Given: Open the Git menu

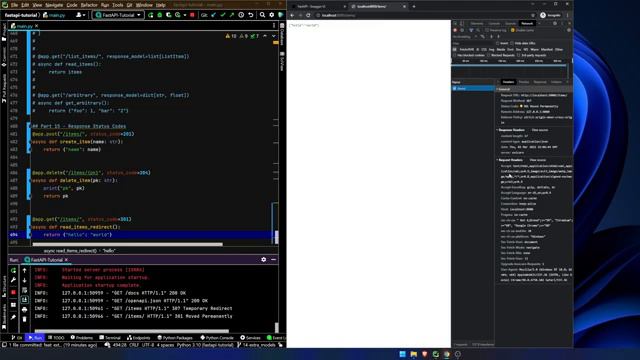Looking at the screenshot, I should point(129,5).
